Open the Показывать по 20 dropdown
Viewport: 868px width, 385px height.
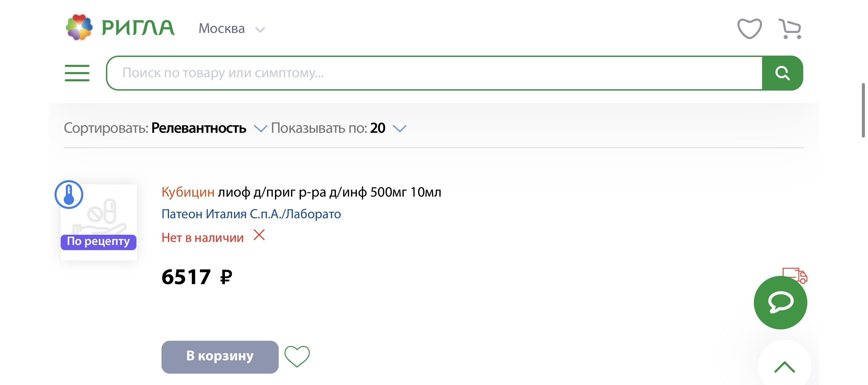[x=339, y=128]
